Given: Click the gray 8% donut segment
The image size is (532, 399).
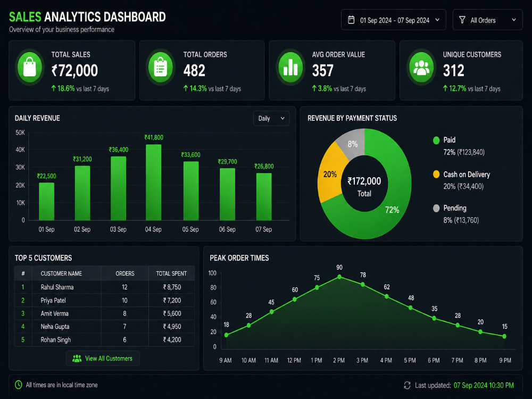Looking at the screenshot, I should [x=353, y=144].
